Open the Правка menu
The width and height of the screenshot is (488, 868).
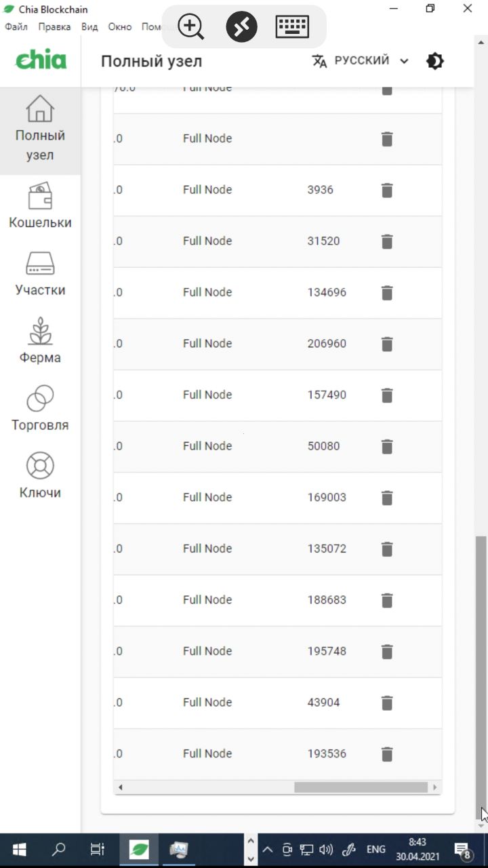pyautogui.click(x=54, y=27)
